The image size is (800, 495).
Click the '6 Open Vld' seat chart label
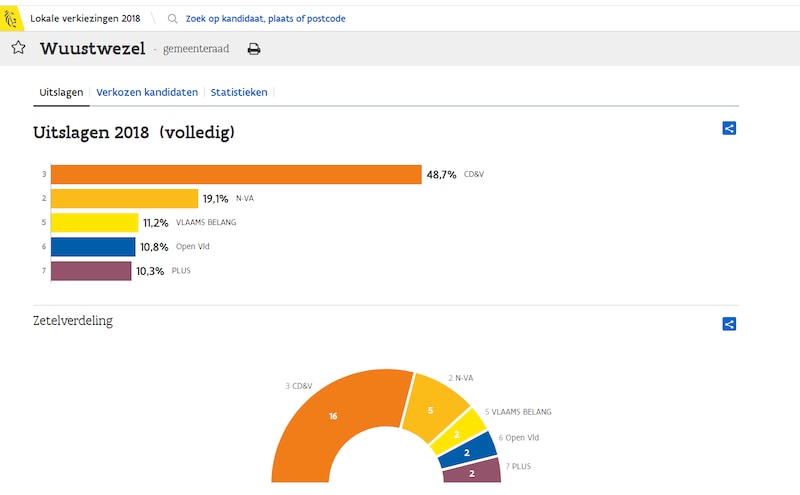[x=518, y=437]
